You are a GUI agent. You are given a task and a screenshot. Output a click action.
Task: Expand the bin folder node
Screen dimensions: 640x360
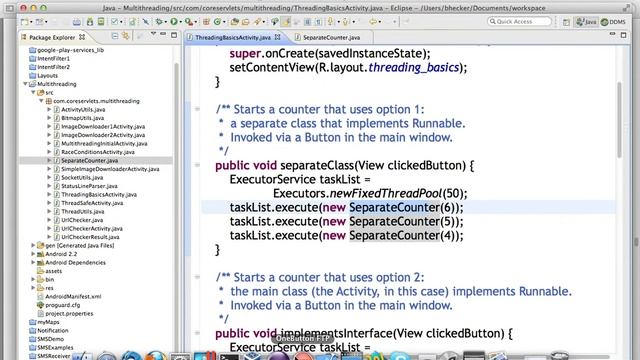[33, 280]
